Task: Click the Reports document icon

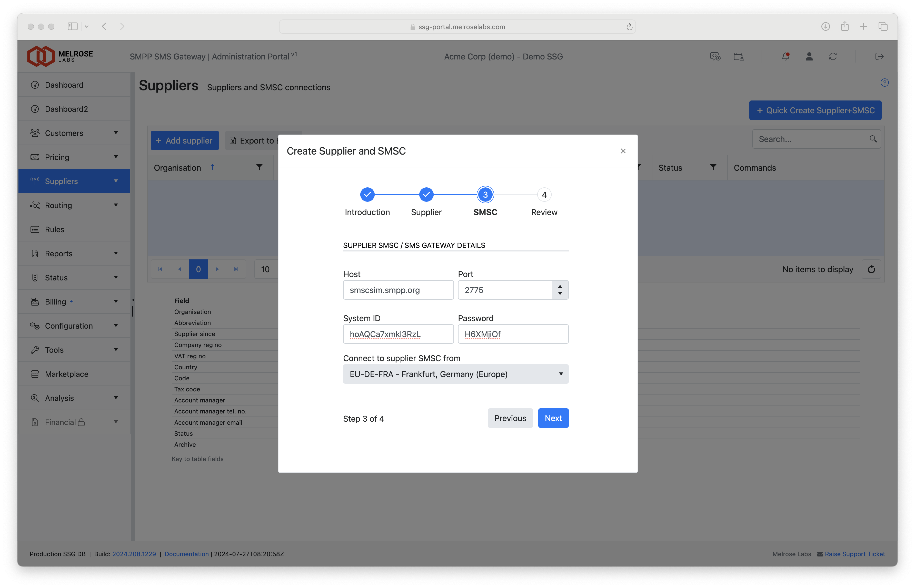Action: (35, 253)
